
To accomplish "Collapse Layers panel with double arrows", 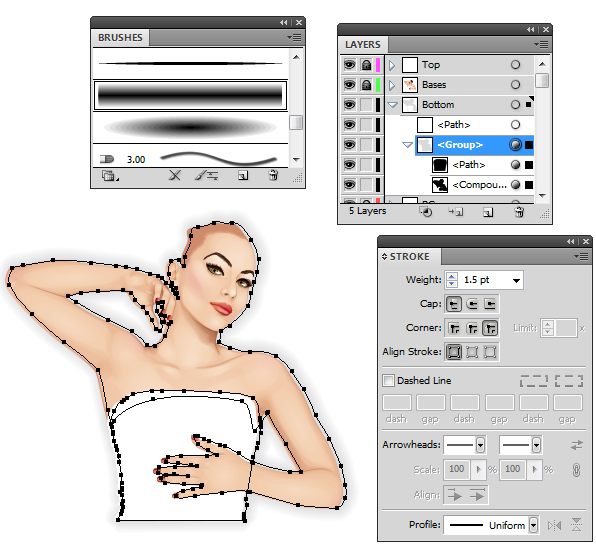I will pos(531,30).
